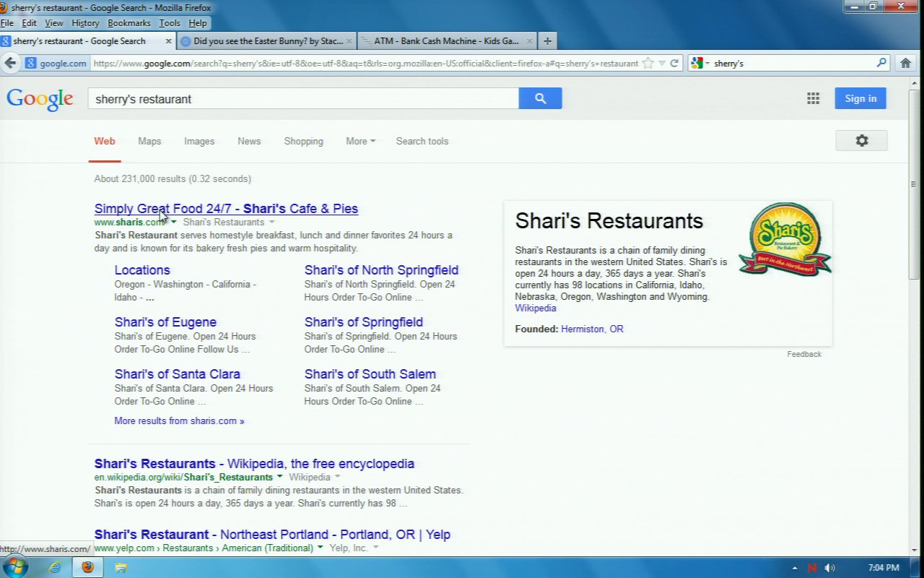Launch Internet Explorer from the taskbar

click(x=55, y=567)
